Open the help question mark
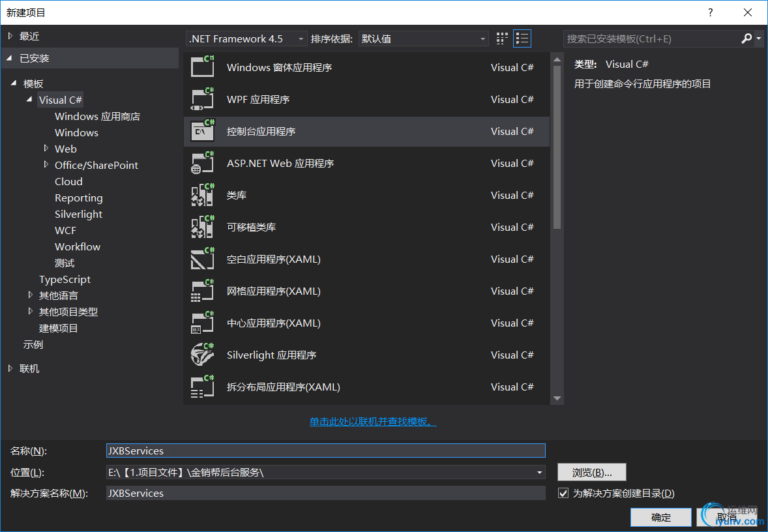The height and width of the screenshot is (532, 768). coord(710,12)
